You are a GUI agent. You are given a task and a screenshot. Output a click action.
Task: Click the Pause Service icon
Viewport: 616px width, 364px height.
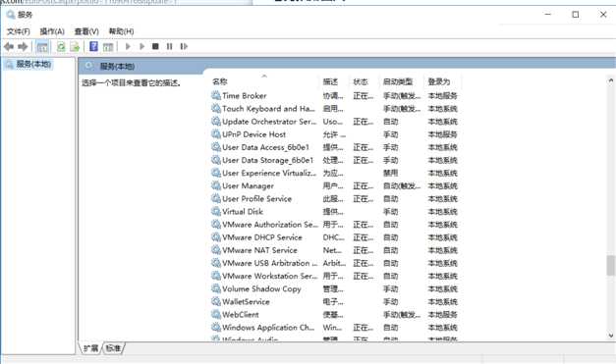(x=169, y=46)
